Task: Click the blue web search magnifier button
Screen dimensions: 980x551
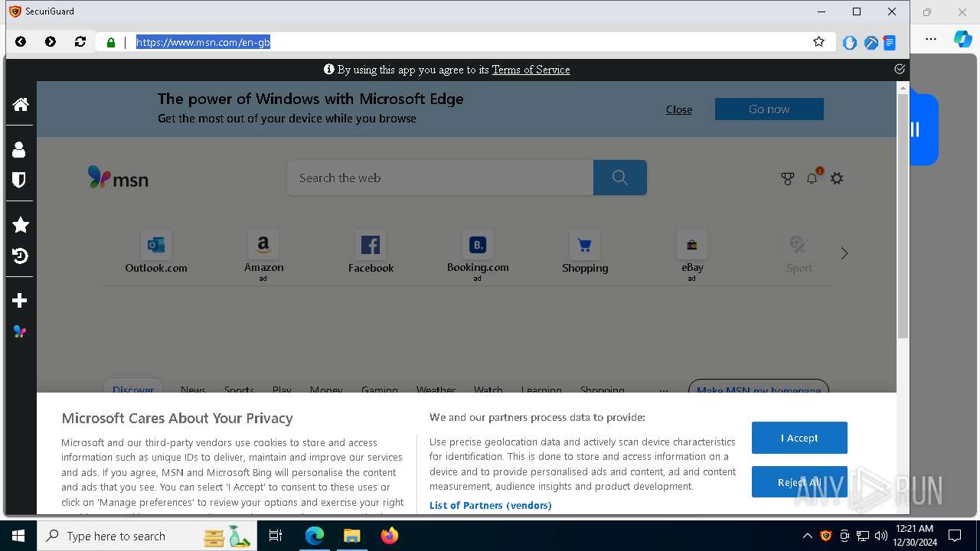Action: [x=620, y=178]
